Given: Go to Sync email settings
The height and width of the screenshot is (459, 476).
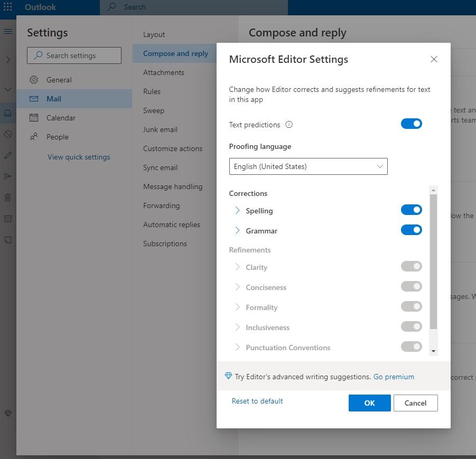Looking at the screenshot, I should (160, 167).
